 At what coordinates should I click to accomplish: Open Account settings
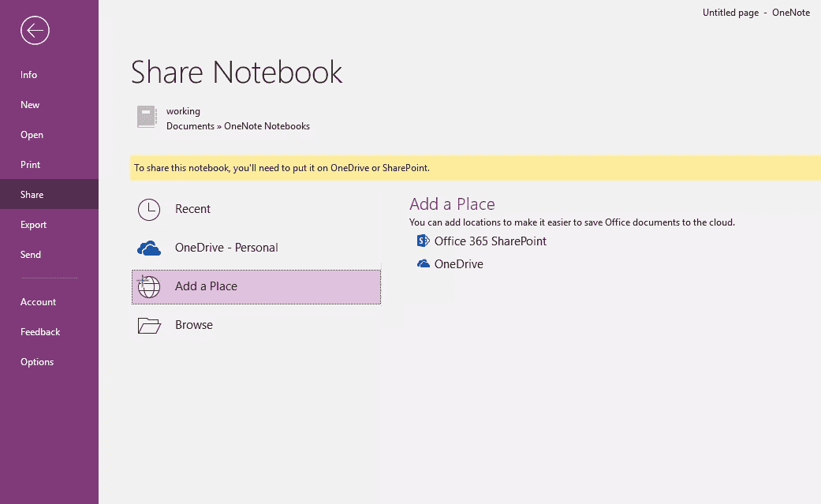click(x=39, y=302)
